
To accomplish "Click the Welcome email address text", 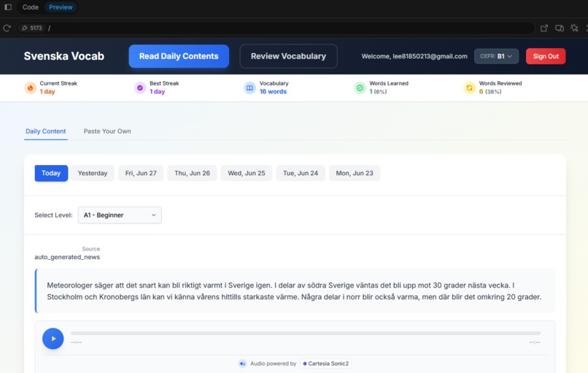I will pos(414,56).
